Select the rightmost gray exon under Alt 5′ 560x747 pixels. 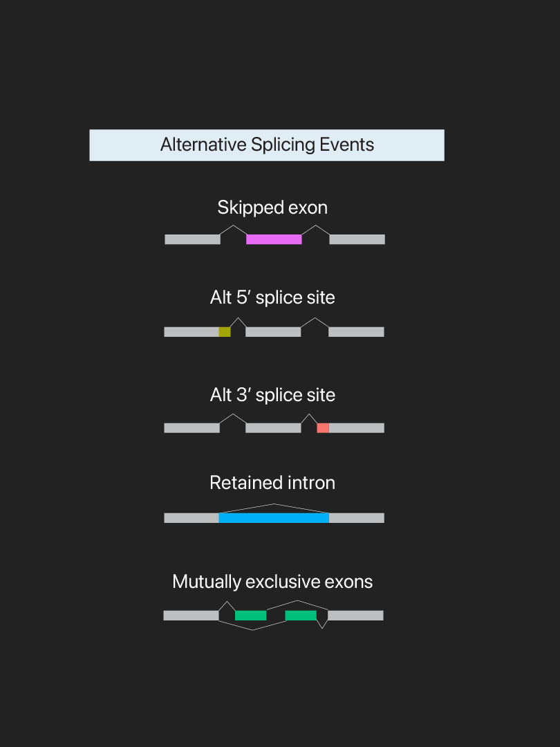tap(356, 332)
